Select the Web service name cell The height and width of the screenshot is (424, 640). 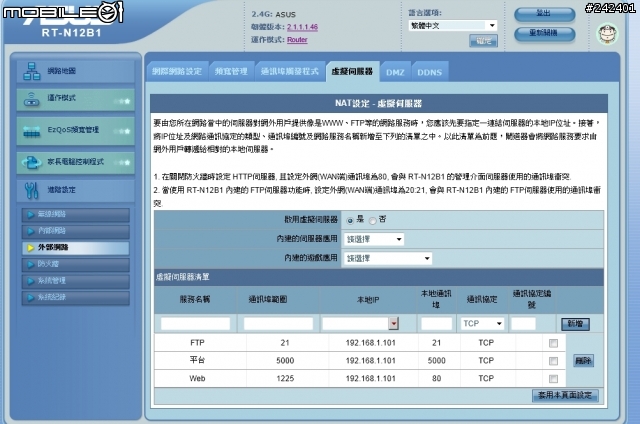[197, 379]
